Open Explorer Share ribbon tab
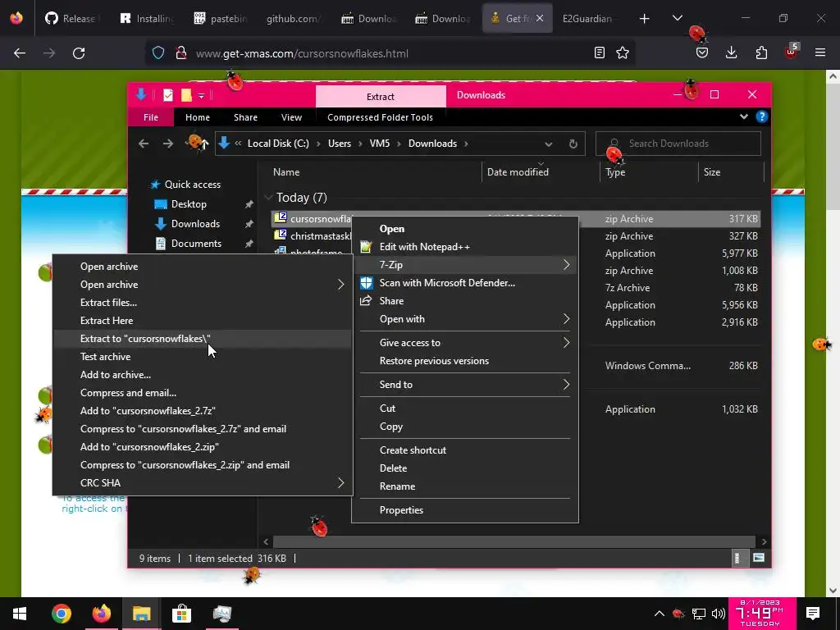Viewport: 840px width, 630px height. point(245,117)
